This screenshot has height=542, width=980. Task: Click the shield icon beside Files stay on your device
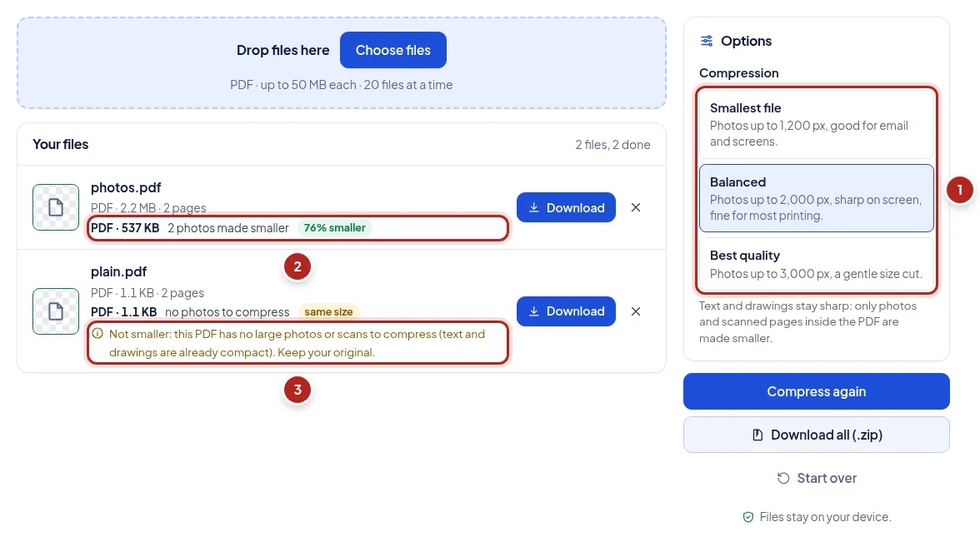pos(748,517)
